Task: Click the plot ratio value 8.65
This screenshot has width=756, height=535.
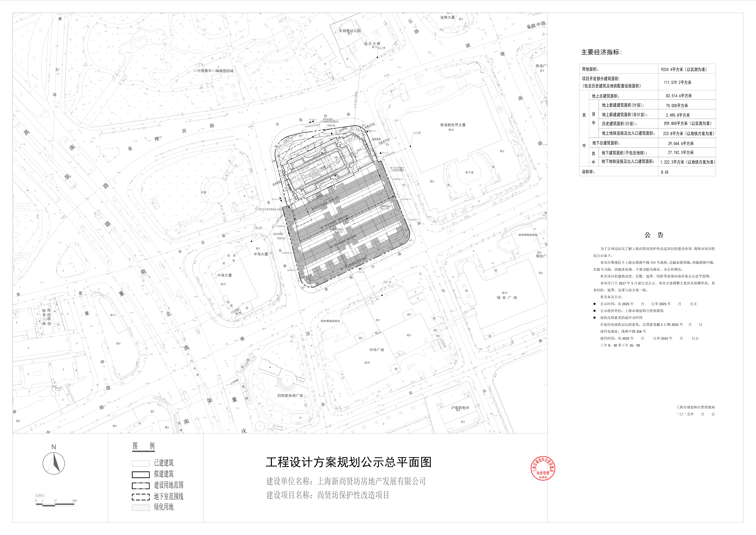Action: point(665,172)
